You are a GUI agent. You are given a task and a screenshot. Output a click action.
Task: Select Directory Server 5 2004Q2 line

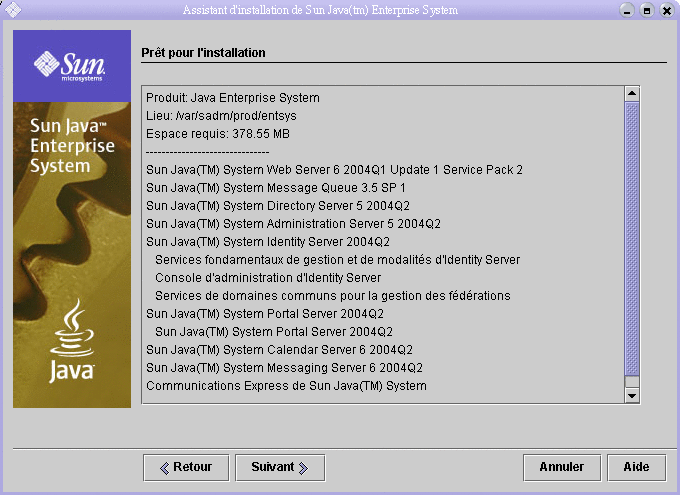[278, 206]
